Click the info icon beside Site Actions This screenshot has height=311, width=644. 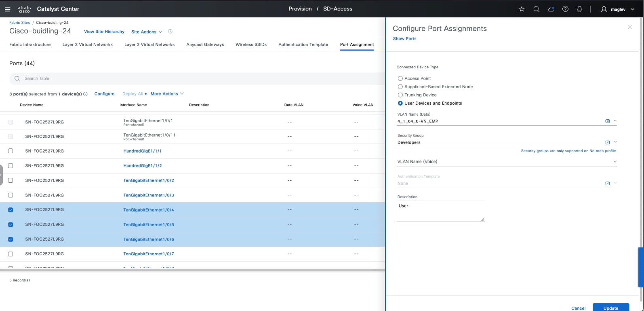point(170,32)
